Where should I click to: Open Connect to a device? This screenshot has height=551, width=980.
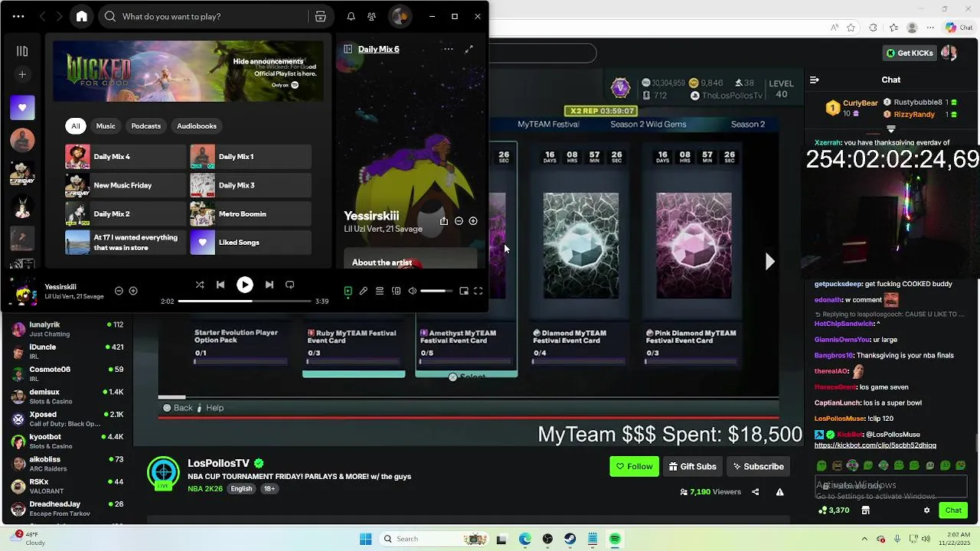[396, 291]
